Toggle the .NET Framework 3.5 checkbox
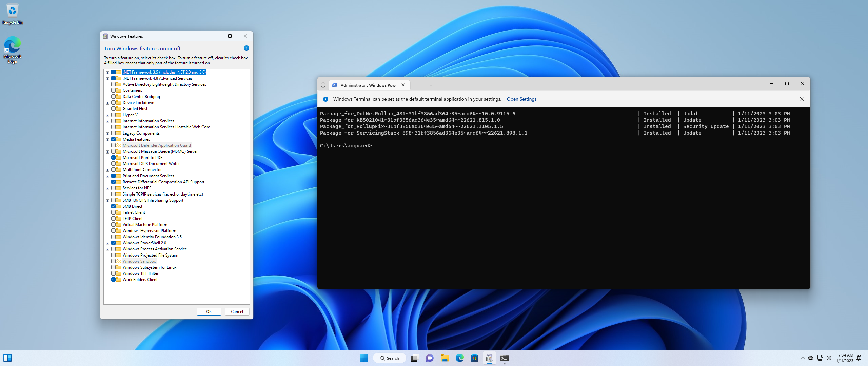This screenshot has height=366, width=868. pyautogui.click(x=114, y=71)
